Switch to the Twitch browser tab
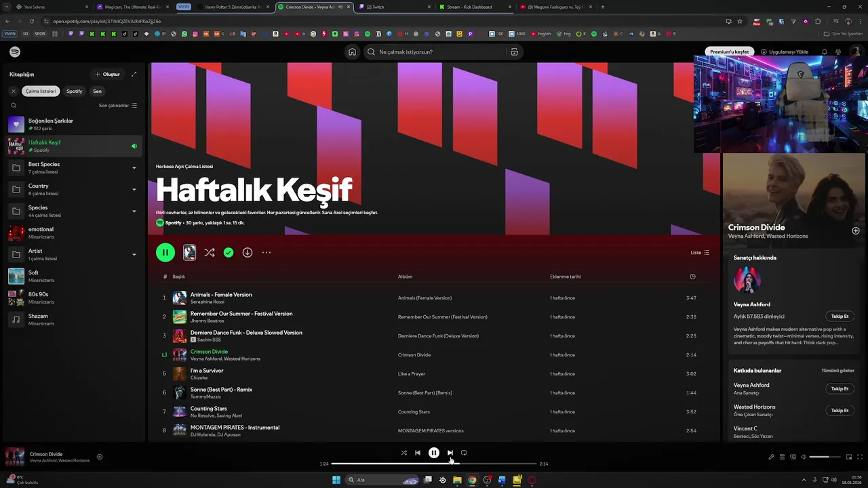The width and height of the screenshot is (868, 488). pyautogui.click(x=393, y=7)
